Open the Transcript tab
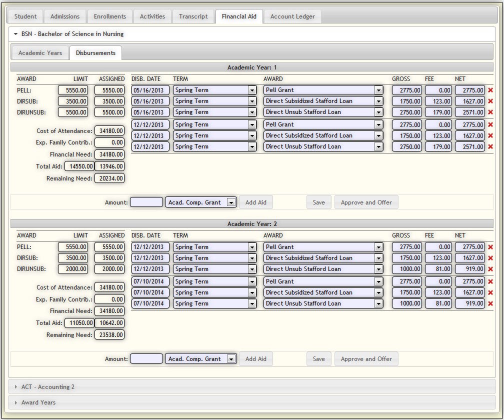 (193, 16)
